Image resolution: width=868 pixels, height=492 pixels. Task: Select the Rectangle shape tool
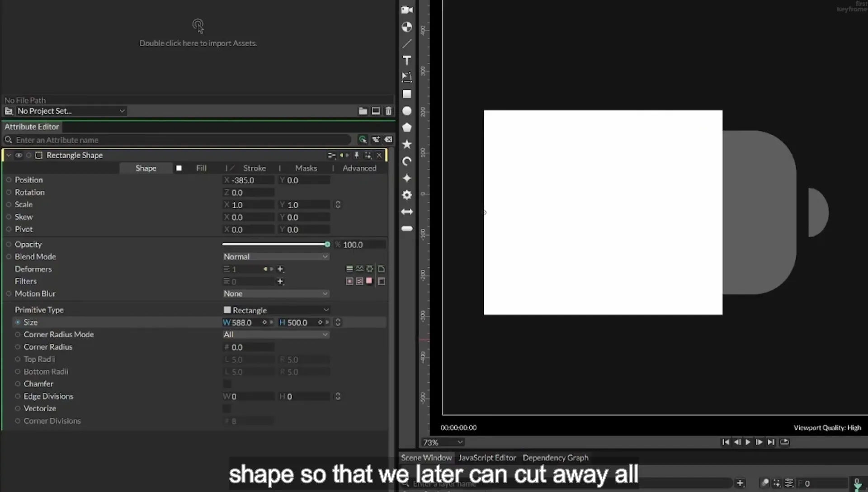pyautogui.click(x=407, y=94)
